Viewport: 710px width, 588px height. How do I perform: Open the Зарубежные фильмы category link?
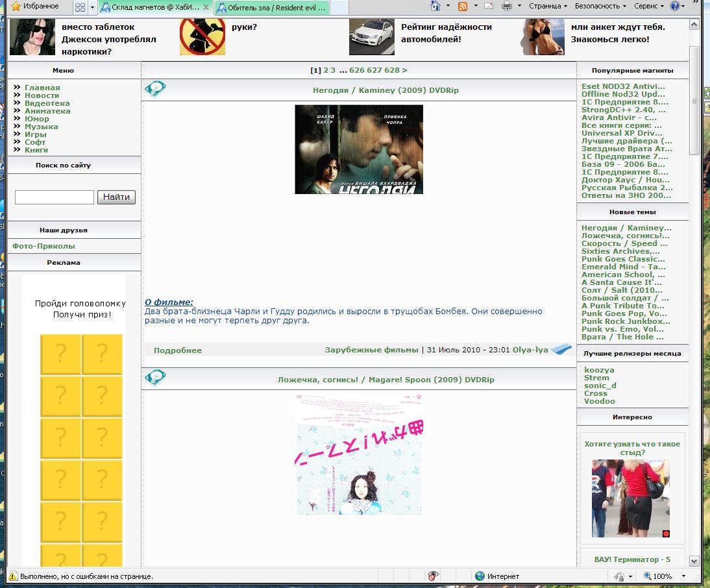(x=371, y=350)
